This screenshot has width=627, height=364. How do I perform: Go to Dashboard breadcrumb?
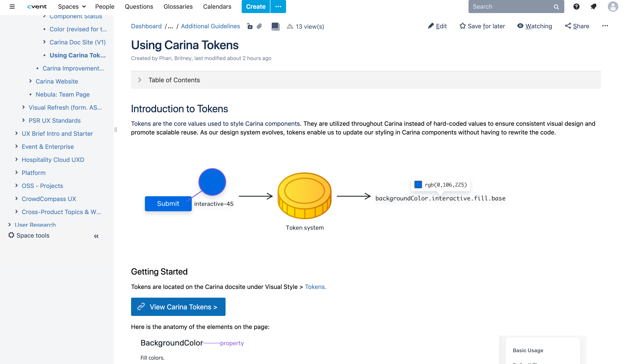click(146, 26)
